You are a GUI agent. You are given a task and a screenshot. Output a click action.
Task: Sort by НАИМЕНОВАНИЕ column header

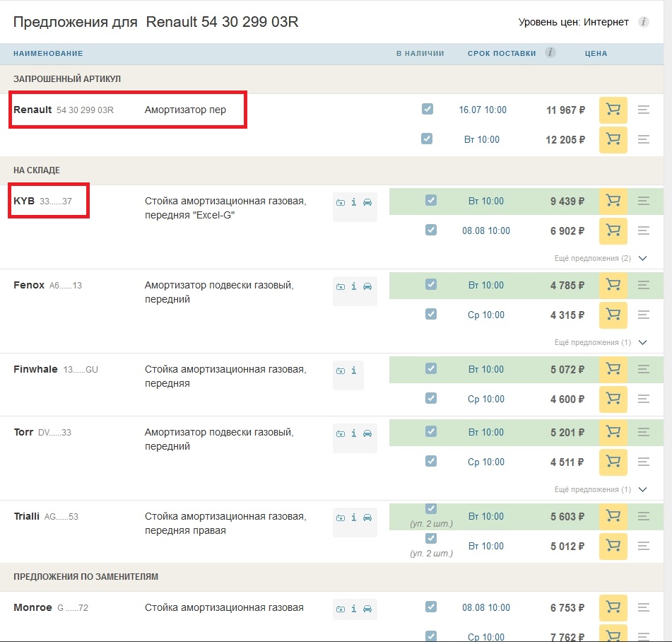(x=48, y=54)
